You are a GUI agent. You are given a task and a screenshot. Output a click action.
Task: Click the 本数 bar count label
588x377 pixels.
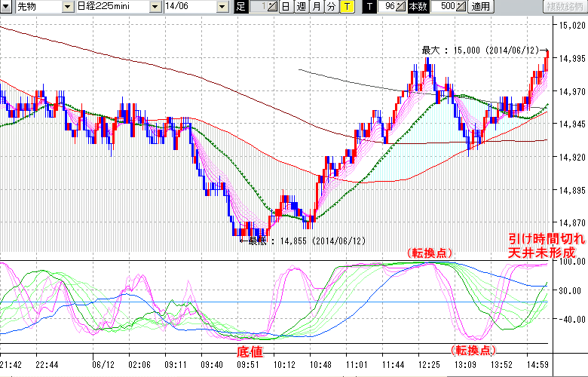coord(417,7)
